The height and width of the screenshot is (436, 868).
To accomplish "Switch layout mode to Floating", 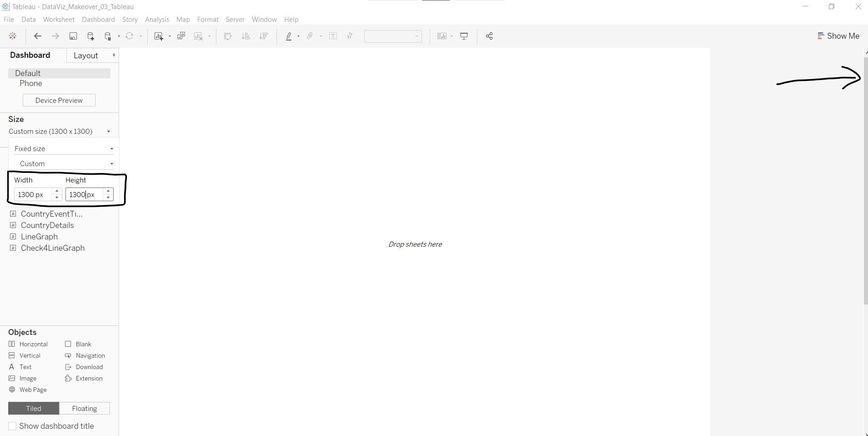I will pyautogui.click(x=84, y=408).
